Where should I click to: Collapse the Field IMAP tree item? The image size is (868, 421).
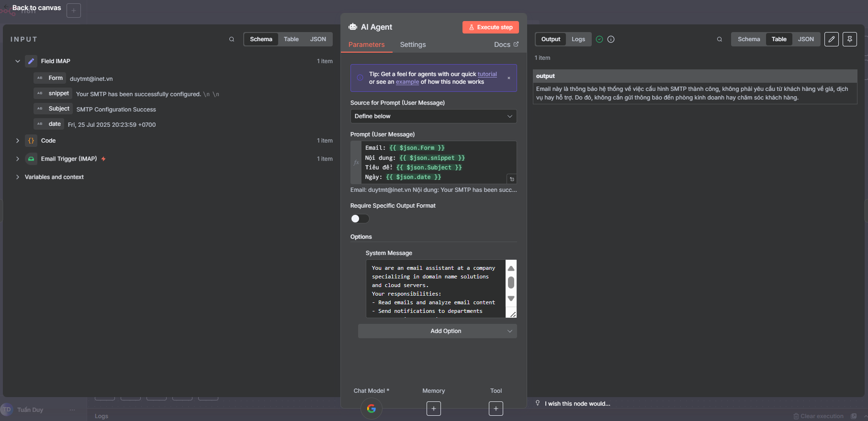click(18, 61)
